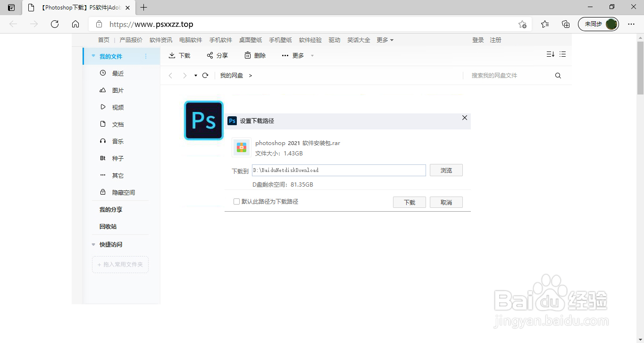Image resolution: width=644 pixels, height=343 pixels.
Task: Click the 分享 share icon
Action: [210, 55]
